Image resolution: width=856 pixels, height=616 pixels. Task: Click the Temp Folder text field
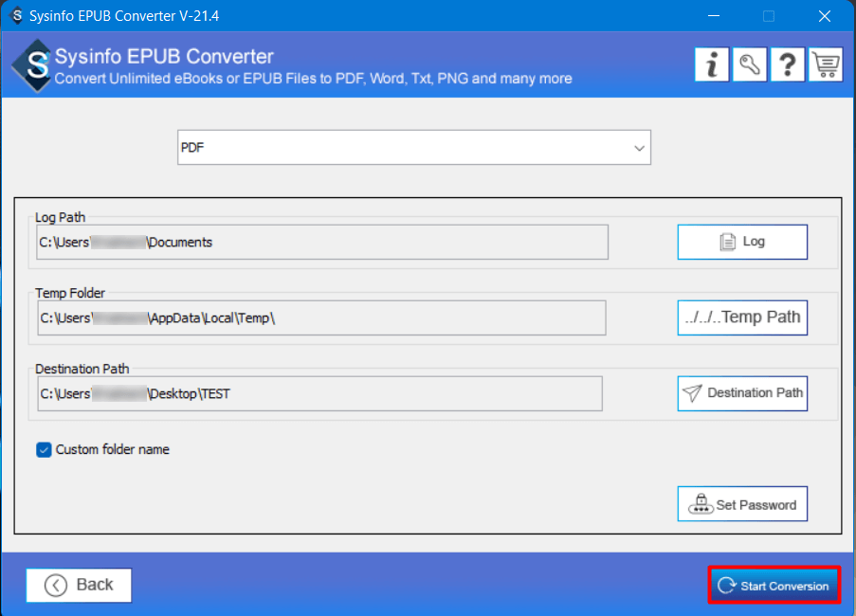[x=321, y=317]
